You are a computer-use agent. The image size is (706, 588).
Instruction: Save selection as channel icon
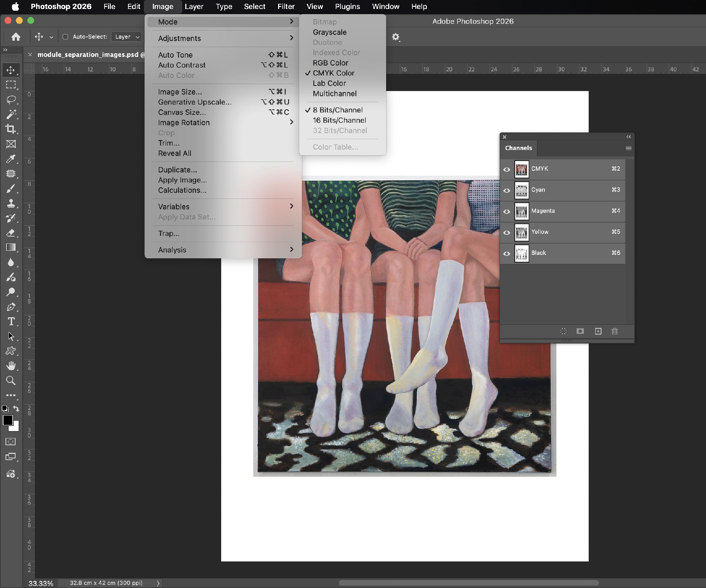point(580,331)
